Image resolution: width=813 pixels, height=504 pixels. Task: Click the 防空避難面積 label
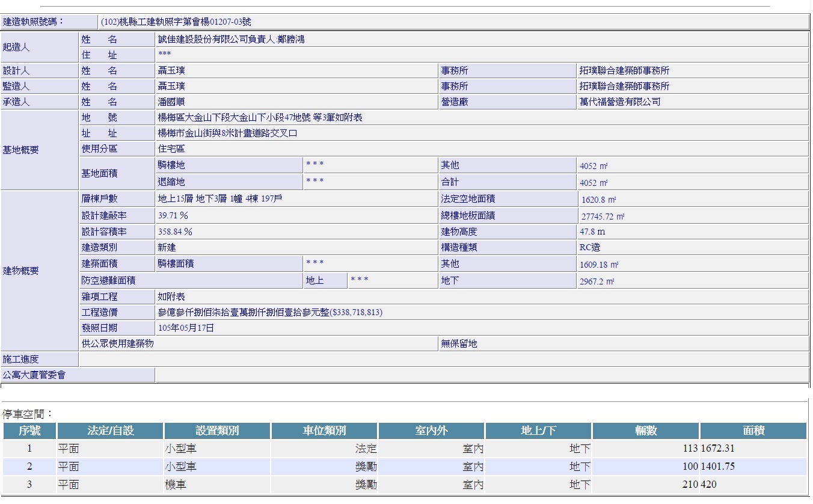pos(108,280)
